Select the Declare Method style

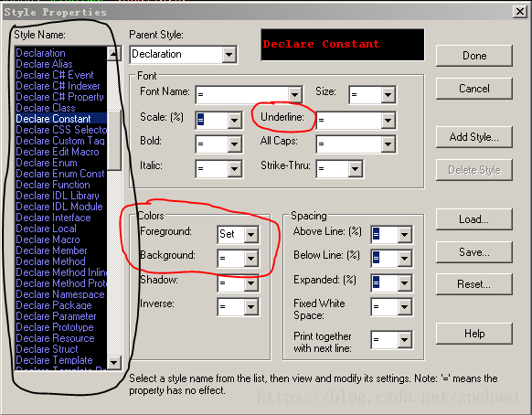[x=61, y=261]
